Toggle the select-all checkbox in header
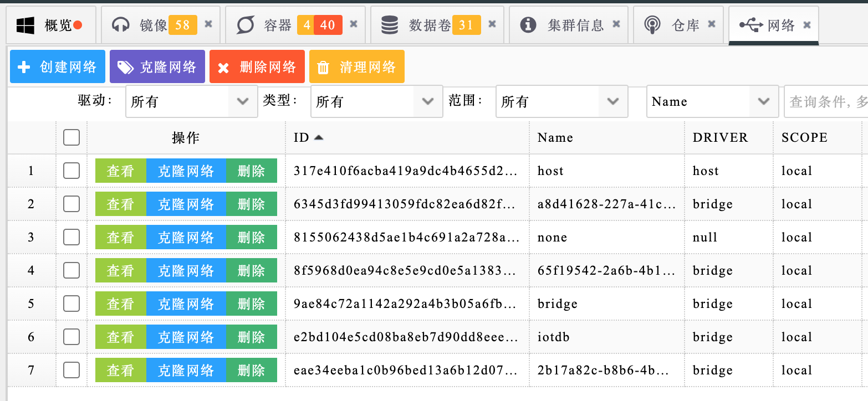Viewport: 868px width, 401px height. pos(72,137)
